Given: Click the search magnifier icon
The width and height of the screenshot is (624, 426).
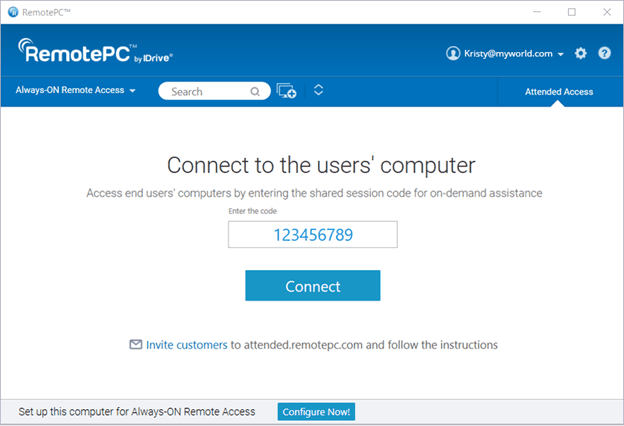Looking at the screenshot, I should pos(255,92).
